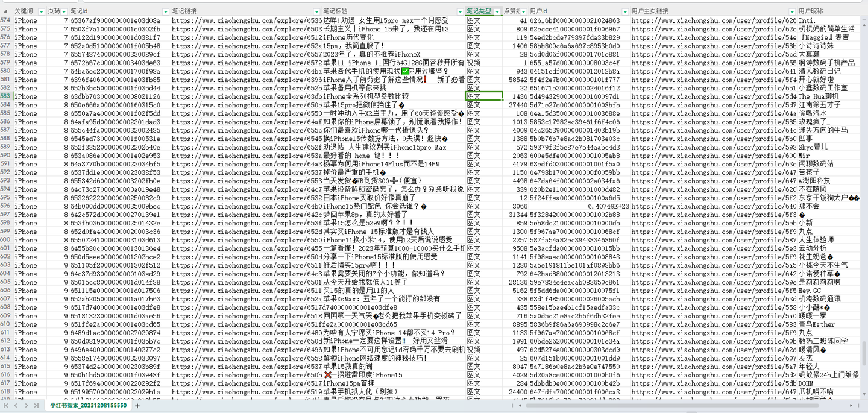868x413 pixels.
Task: Select row header 574
Action: click(x=6, y=20)
